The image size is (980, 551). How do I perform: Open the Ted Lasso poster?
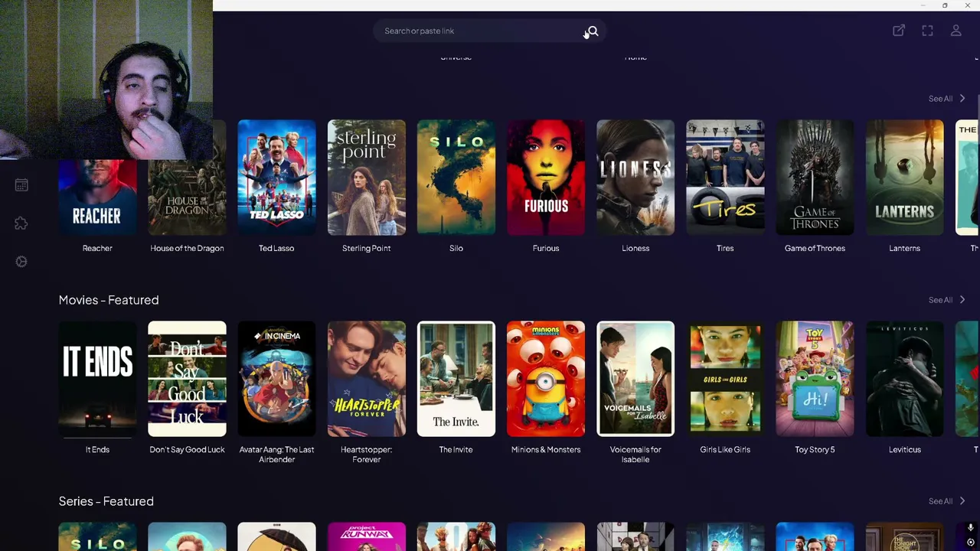(276, 178)
